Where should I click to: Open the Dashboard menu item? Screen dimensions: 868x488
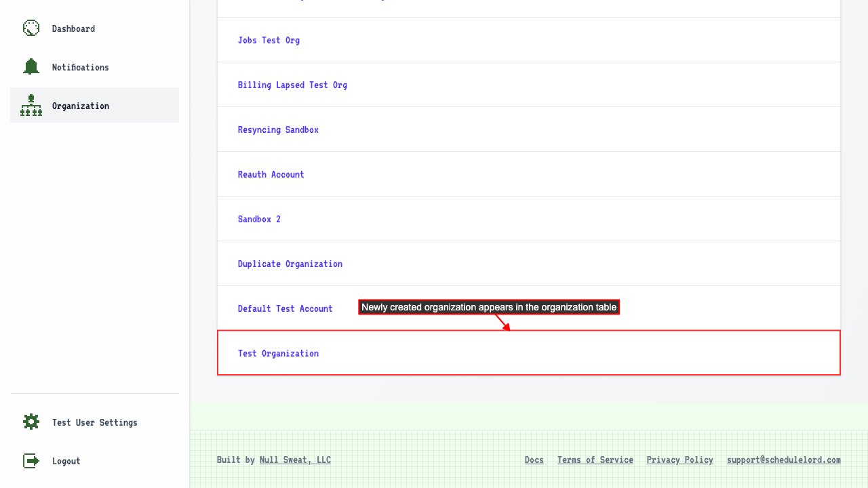[94, 28]
